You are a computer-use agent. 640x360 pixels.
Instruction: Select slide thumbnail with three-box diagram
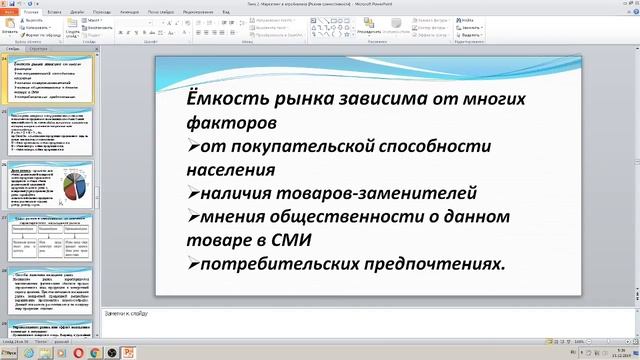click(x=50, y=238)
